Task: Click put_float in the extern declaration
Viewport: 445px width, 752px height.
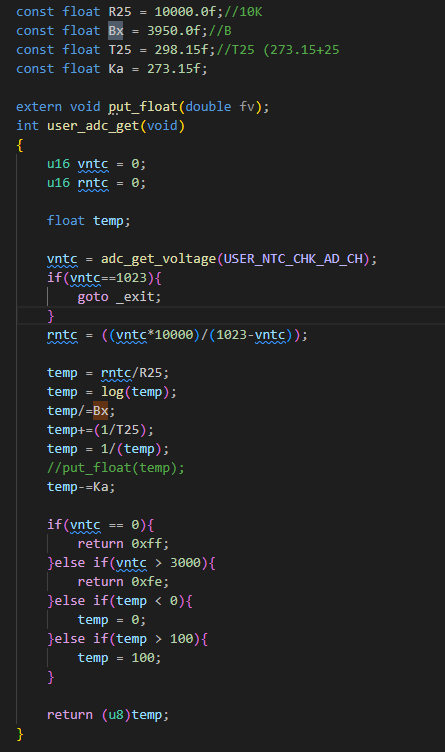Action: click(x=143, y=106)
